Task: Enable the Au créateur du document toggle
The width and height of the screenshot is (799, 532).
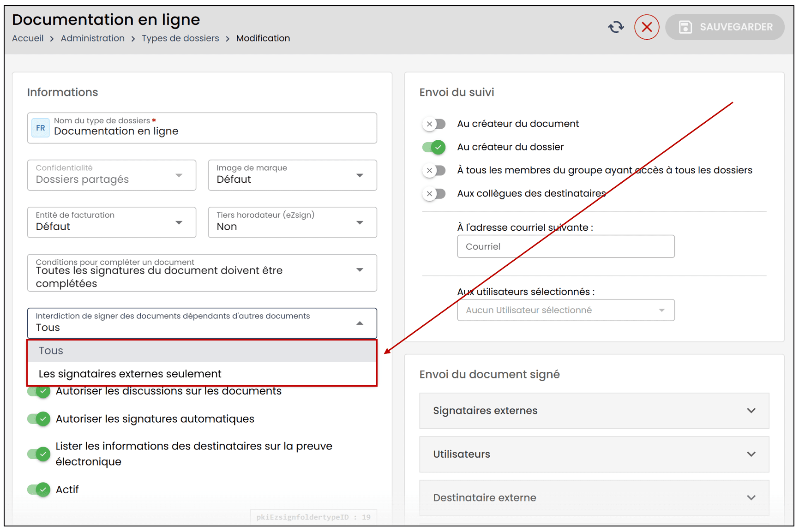Action: pos(434,124)
